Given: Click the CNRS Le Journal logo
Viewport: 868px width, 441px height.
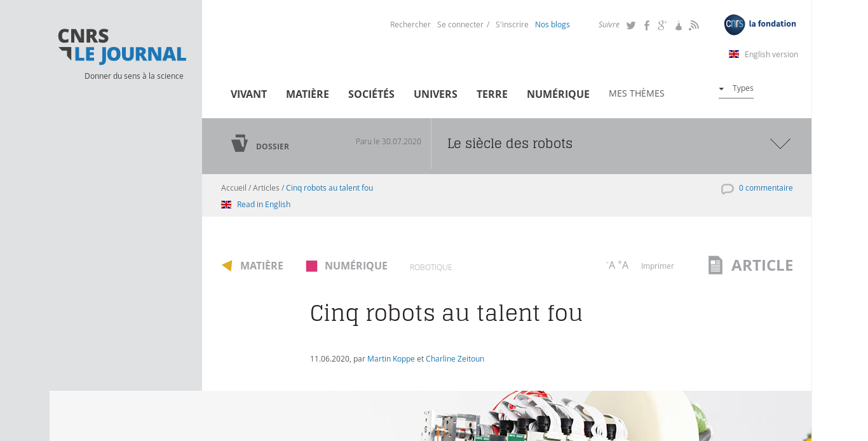Looking at the screenshot, I should pyautogui.click(x=122, y=46).
